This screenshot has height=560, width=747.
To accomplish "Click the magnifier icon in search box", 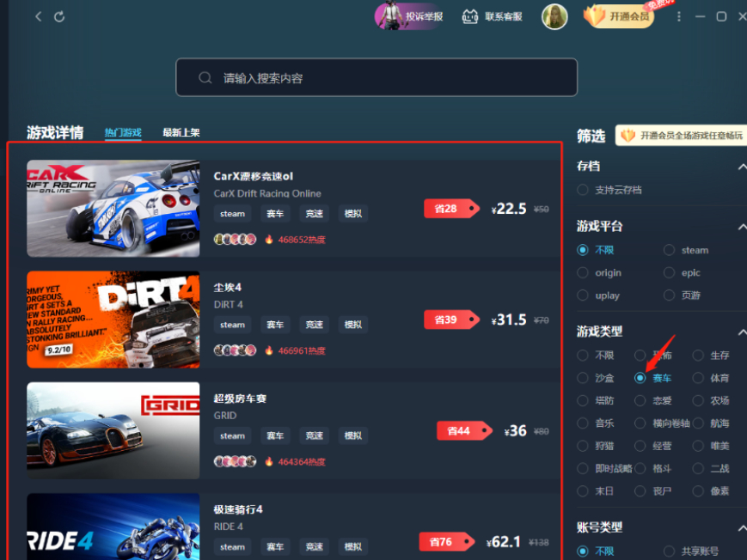I will 205,77.
